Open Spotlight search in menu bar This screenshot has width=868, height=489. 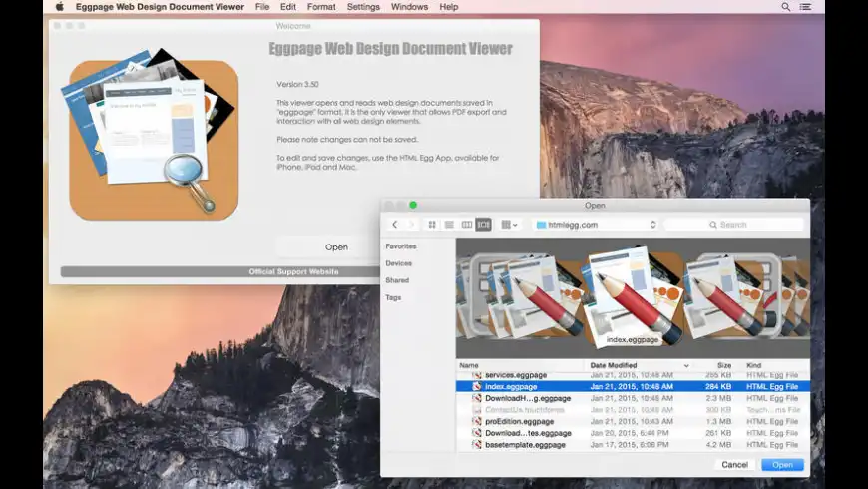coord(785,7)
